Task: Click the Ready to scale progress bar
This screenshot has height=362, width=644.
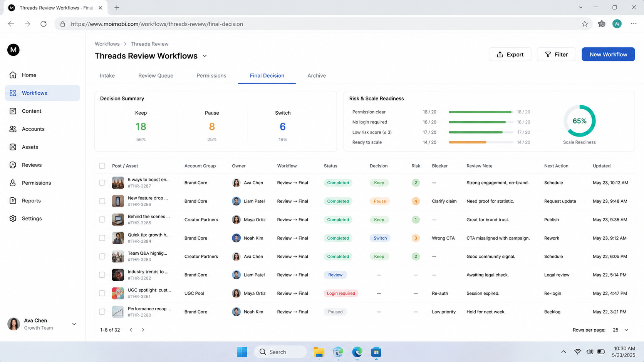Action: click(x=481, y=142)
